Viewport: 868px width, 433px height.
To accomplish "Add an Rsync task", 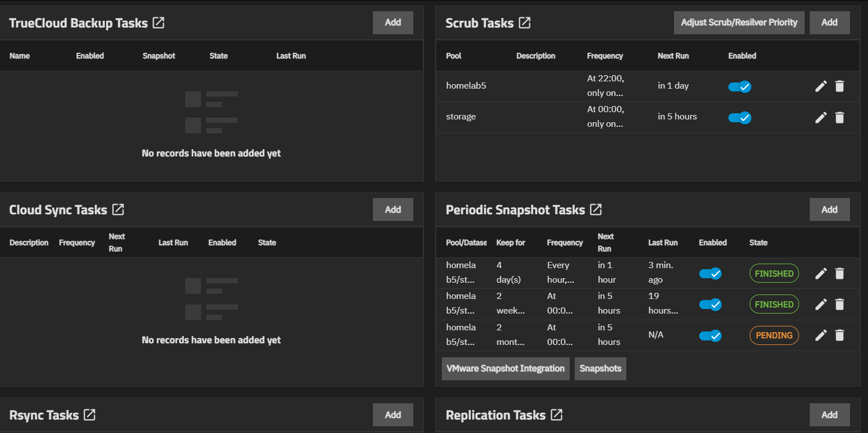I will 393,414.
